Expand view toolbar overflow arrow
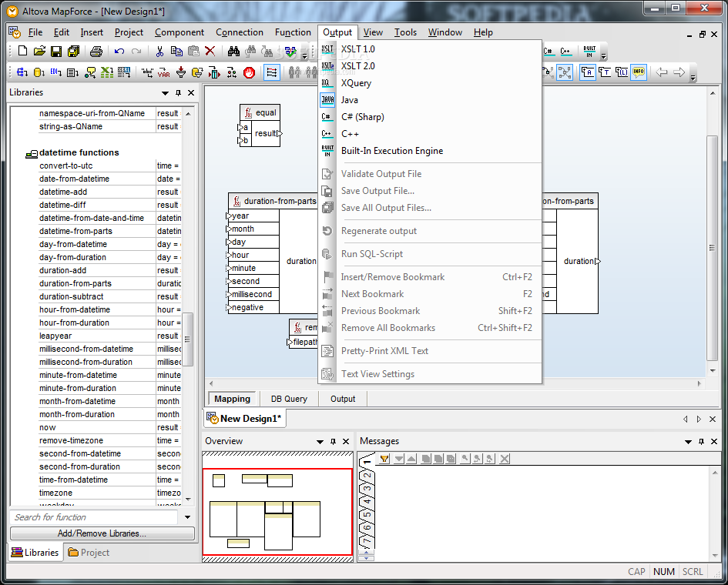 coord(693,78)
